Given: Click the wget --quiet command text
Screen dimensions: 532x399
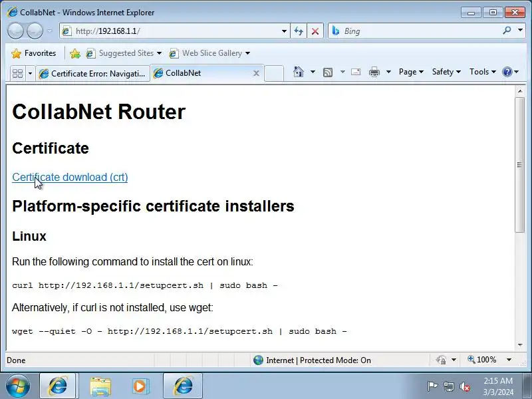Looking at the screenshot, I should [180, 331].
